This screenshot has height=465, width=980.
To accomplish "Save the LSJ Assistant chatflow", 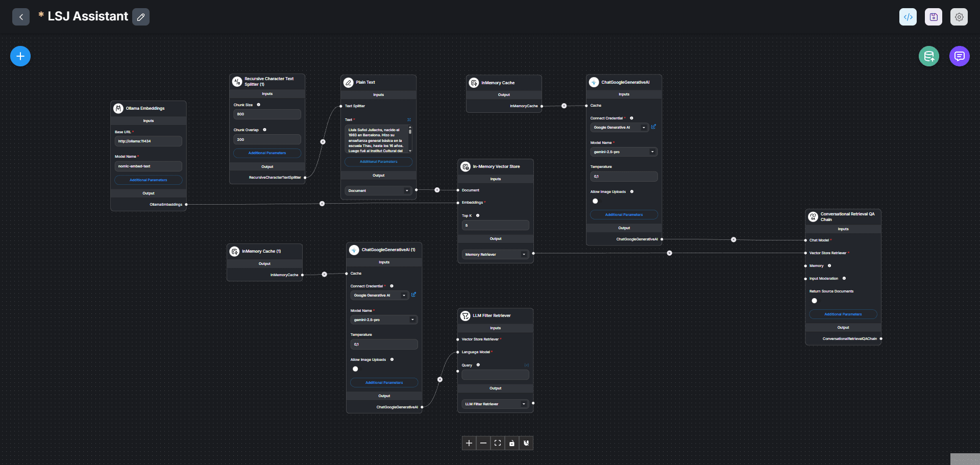I will [x=934, y=17].
